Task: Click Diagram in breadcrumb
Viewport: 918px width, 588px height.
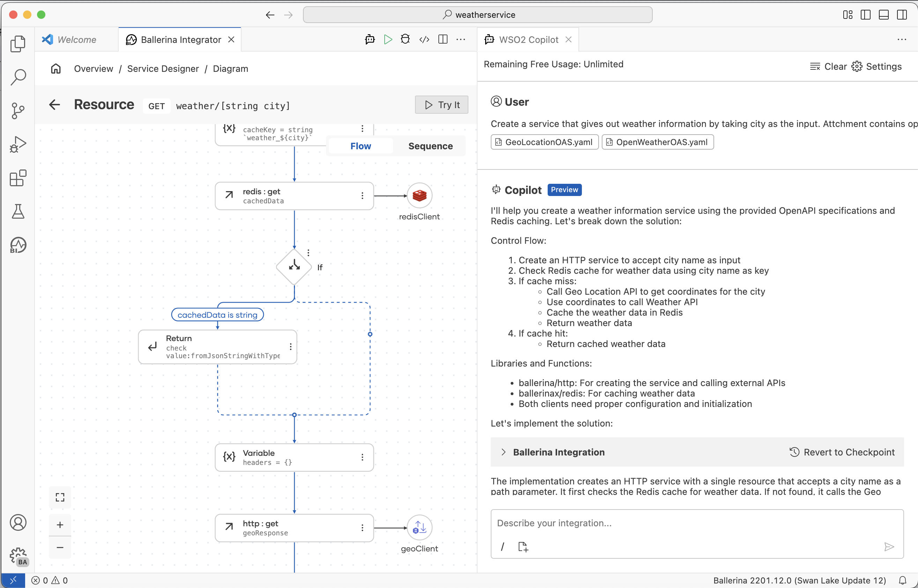Action: [x=230, y=68]
